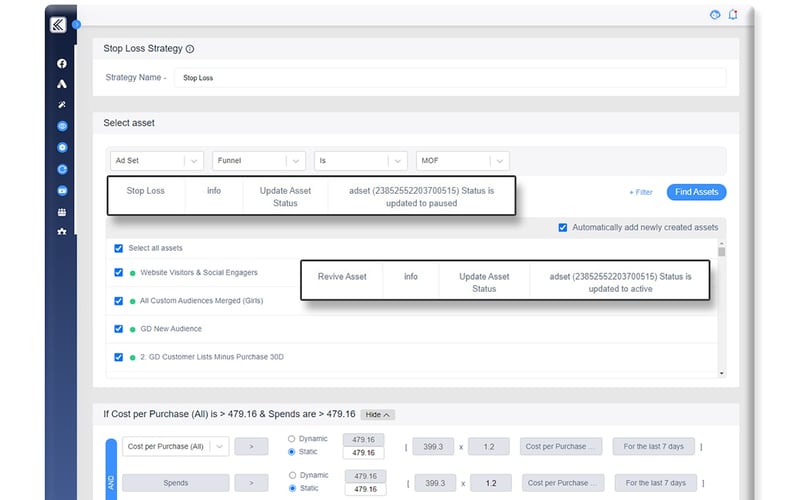The image size is (800, 500).
Task: Show info for Stop Loss Strategy
Action: click(190, 49)
